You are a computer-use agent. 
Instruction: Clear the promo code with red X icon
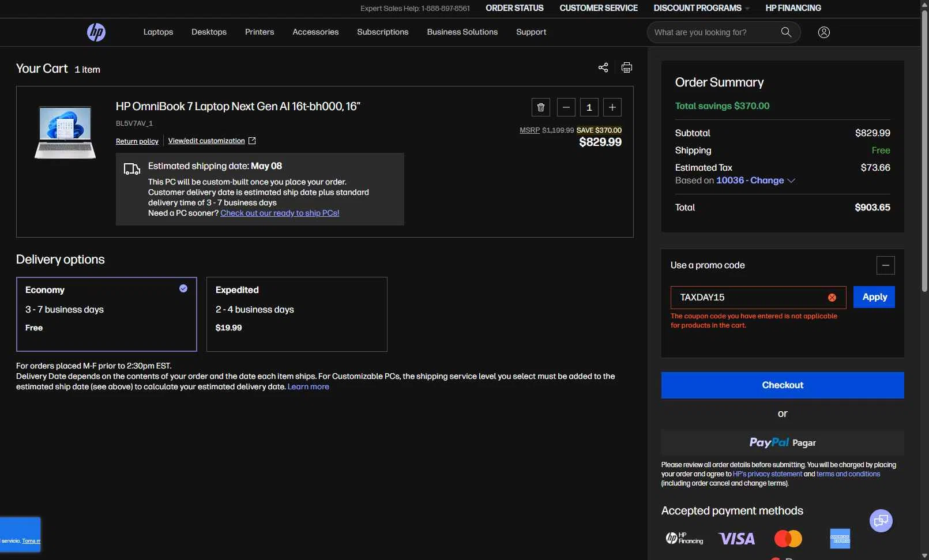[832, 298]
